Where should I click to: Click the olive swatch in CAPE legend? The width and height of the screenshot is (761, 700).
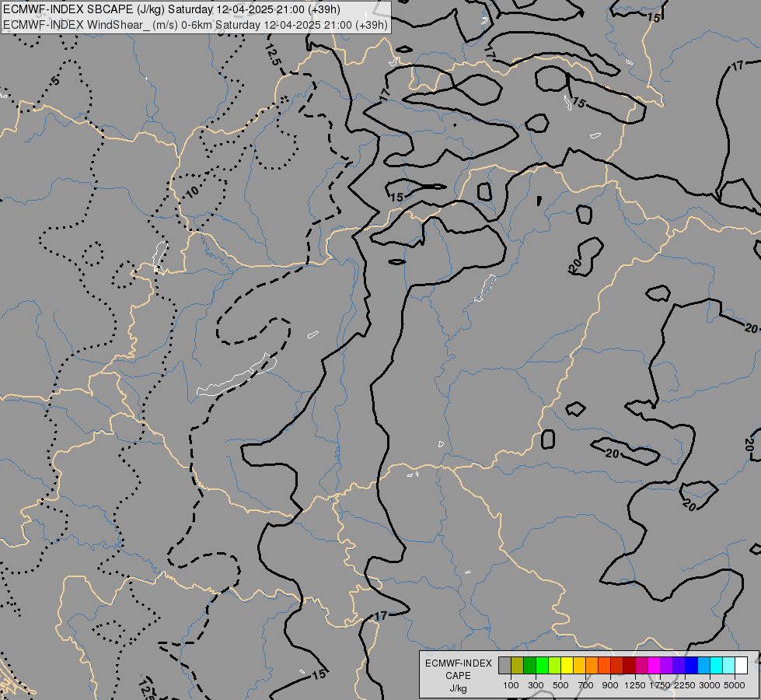[x=518, y=665]
